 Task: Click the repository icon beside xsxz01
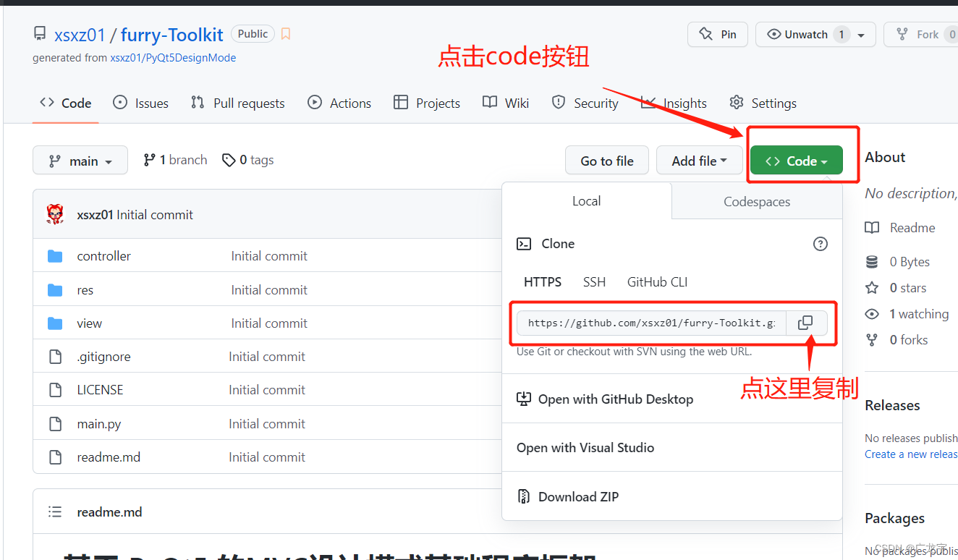(x=40, y=34)
